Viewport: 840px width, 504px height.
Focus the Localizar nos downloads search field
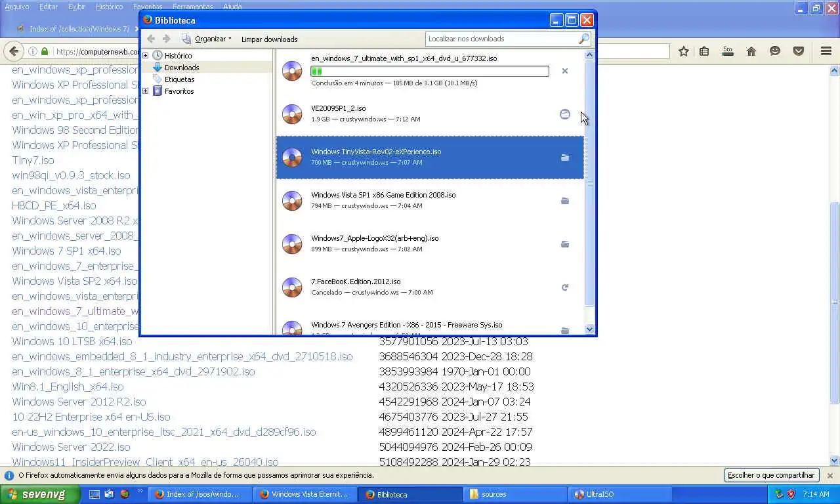tap(502, 39)
